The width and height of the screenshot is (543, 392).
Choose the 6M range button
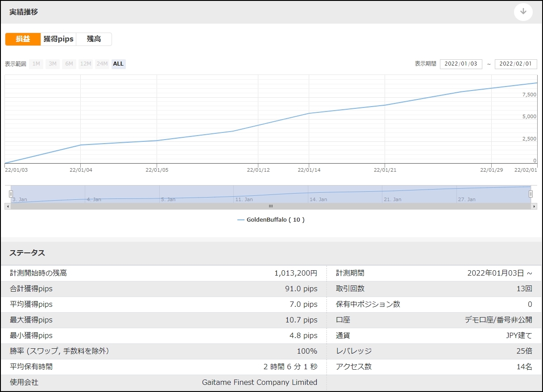coord(69,64)
